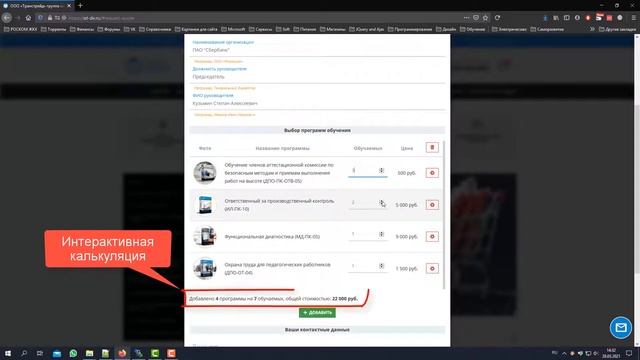Show hidden system tray icons
Image resolution: width=640 pixels, height=360 pixels.
[x=564, y=353]
